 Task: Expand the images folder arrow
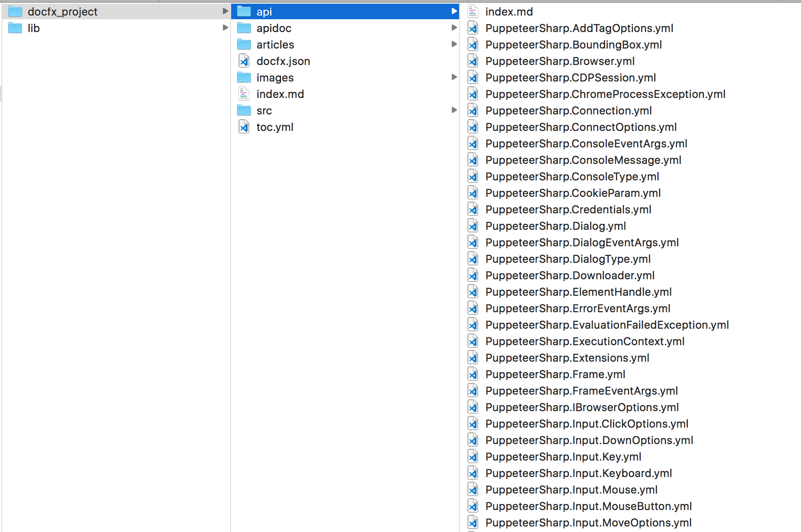coord(454,77)
